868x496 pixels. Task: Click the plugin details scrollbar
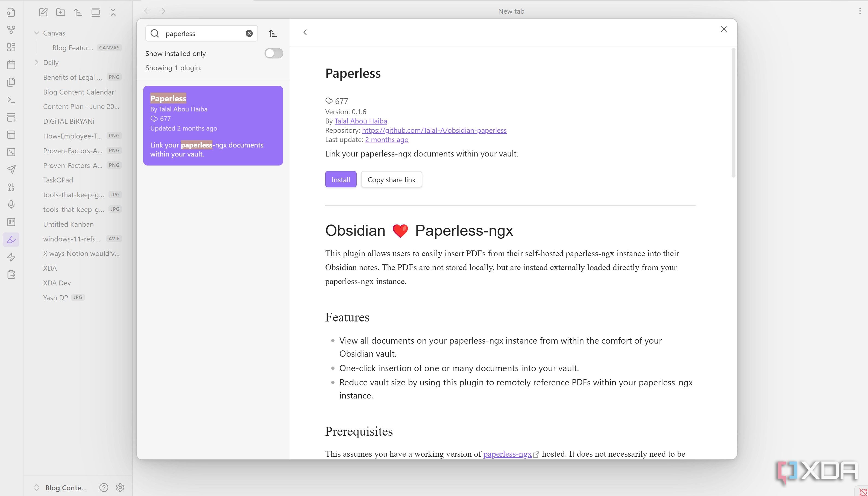(x=733, y=113)
